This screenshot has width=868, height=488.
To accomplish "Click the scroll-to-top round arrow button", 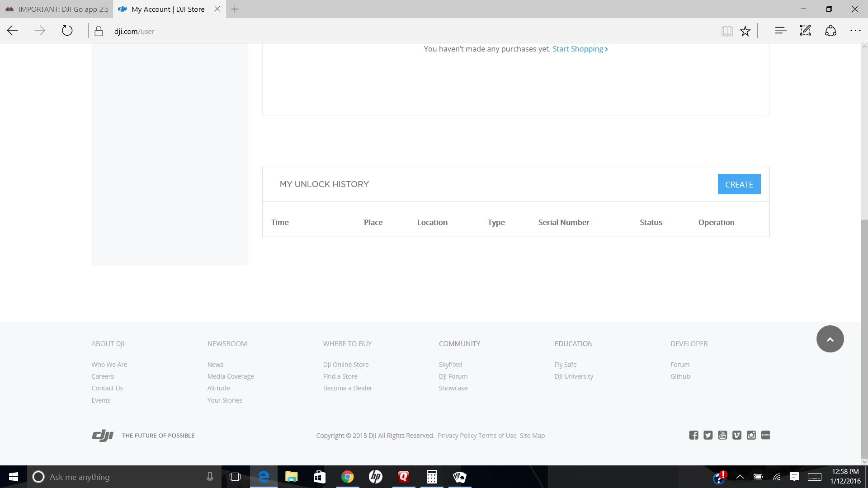I will [x=830, y=339].
